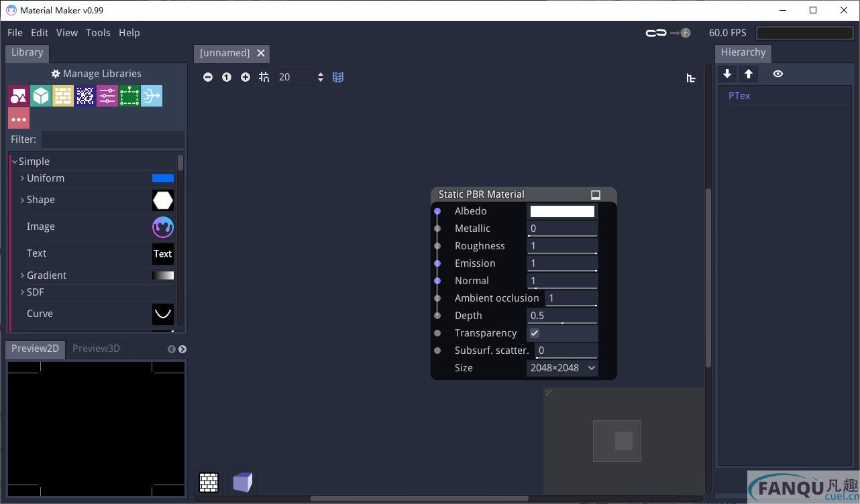This screenshot has height=504, width=860.
Task: Toggle the light blue workflow library section icon
Action: click(152, 96)
